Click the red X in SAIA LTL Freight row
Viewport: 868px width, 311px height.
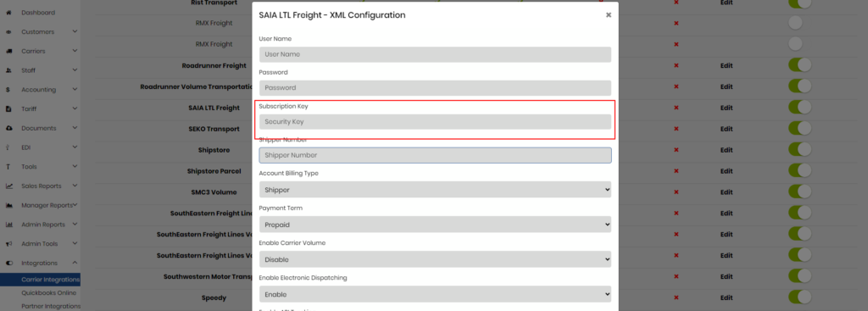click(x=676, y=108)
